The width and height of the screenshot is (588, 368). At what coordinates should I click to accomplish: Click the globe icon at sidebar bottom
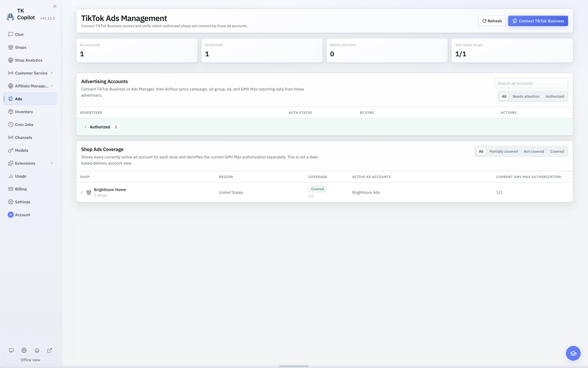click(24, 350)
